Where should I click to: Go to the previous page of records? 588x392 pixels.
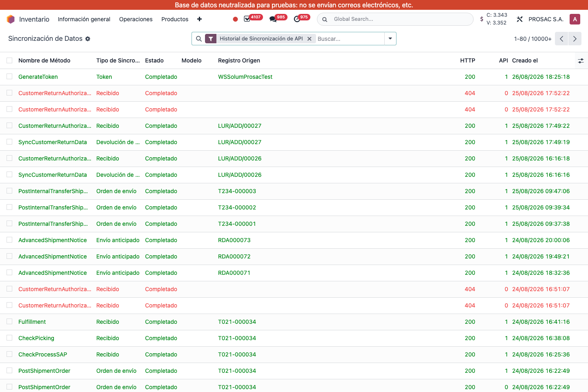tap(561, 39)
